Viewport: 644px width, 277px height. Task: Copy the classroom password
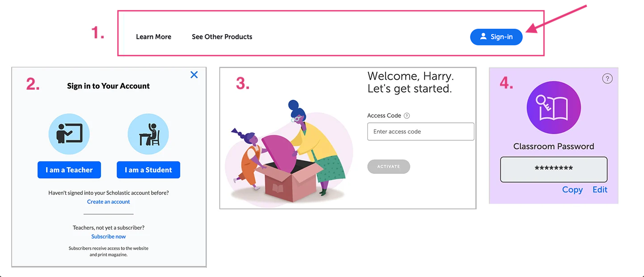click(x=572, y=190)
